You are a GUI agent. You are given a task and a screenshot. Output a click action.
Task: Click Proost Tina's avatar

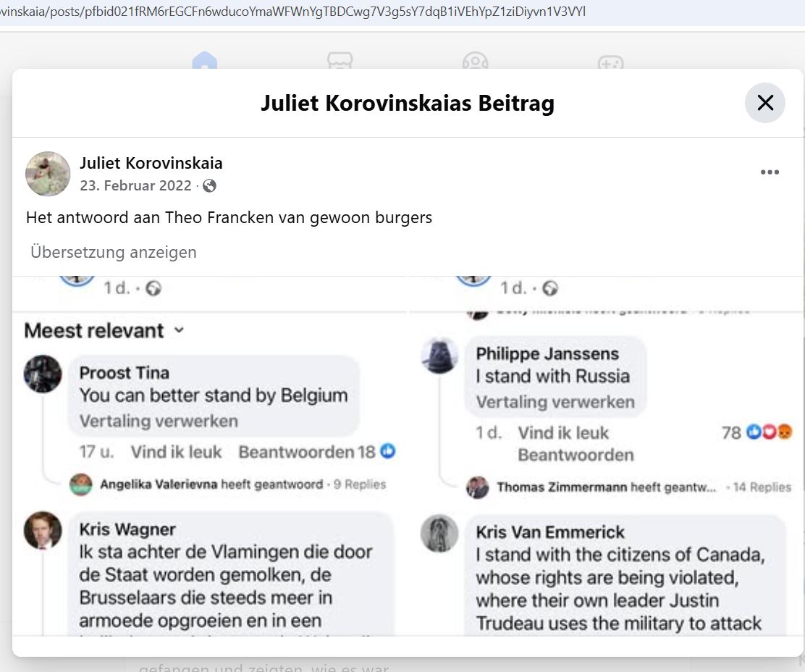(43, 374)
